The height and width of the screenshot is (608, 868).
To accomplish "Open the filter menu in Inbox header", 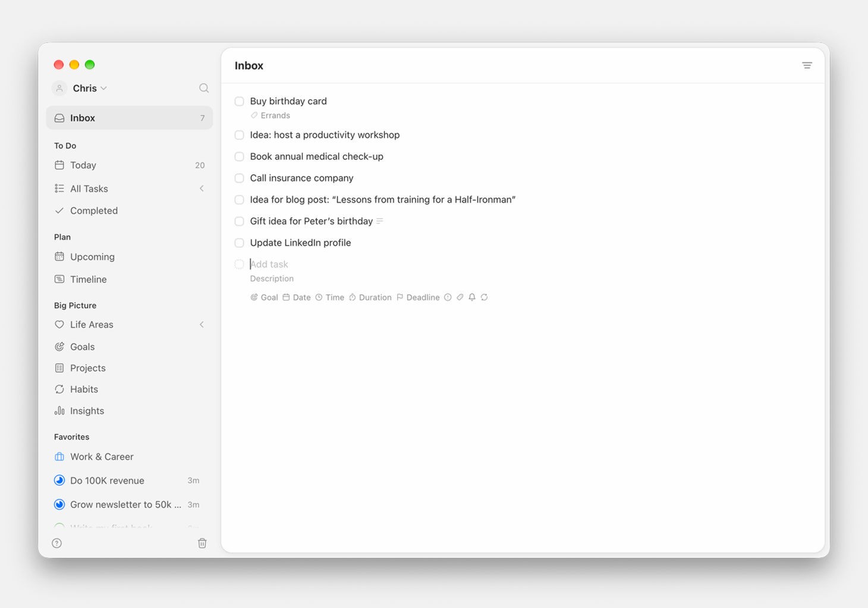I will (807, 65).
